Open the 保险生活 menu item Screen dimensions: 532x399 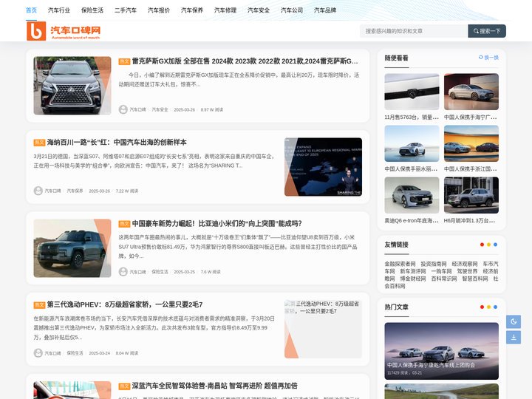pyautogui.click(x=92, y=10)
